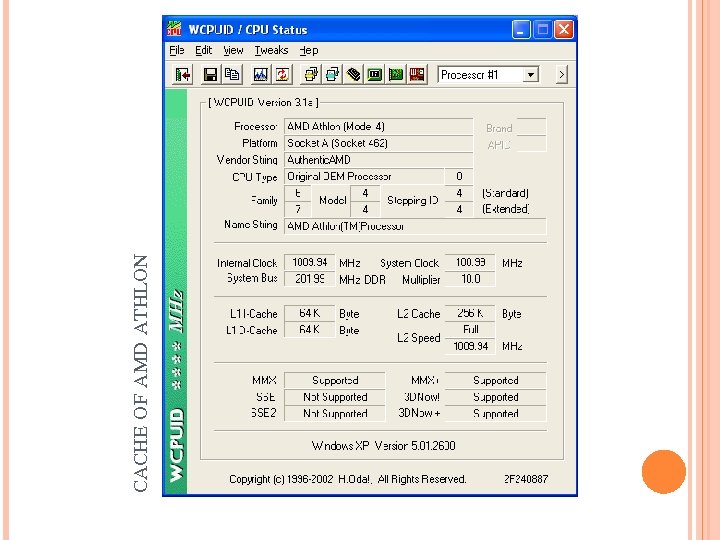Click the Name String AMD Athlon(TM) Processor field
720x540 pixels.
coord(415,226)
